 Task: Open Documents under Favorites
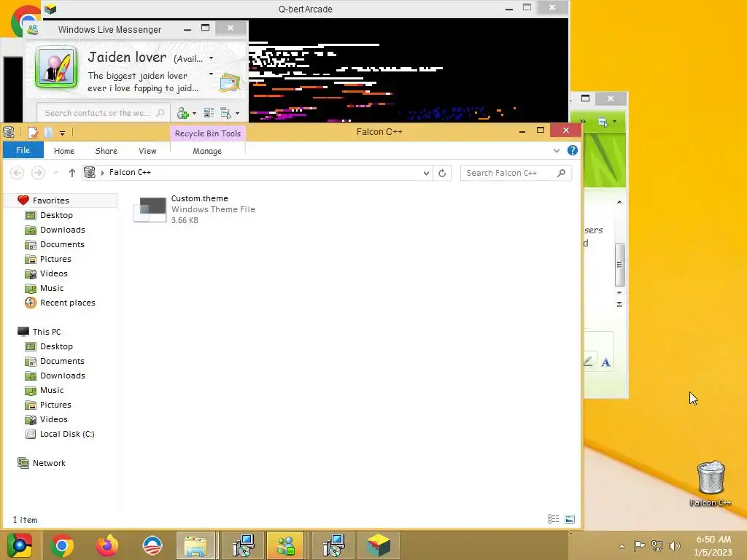click(62, 244)
